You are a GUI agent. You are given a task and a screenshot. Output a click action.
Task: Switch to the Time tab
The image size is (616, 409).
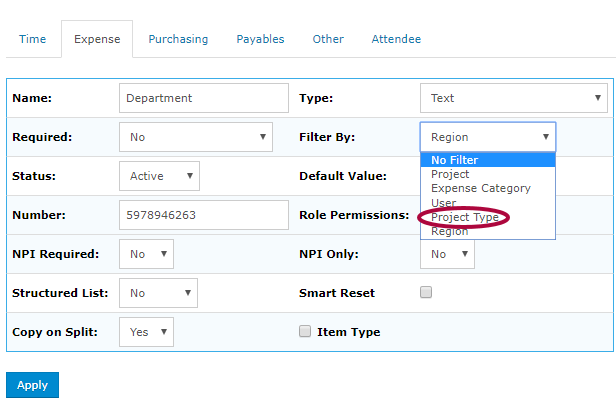point(33,39)
